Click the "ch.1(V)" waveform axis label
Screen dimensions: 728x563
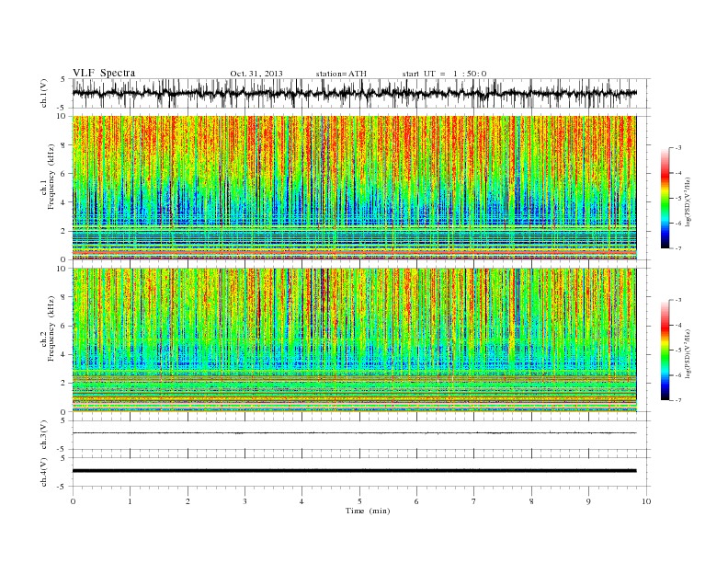[44, 93]
